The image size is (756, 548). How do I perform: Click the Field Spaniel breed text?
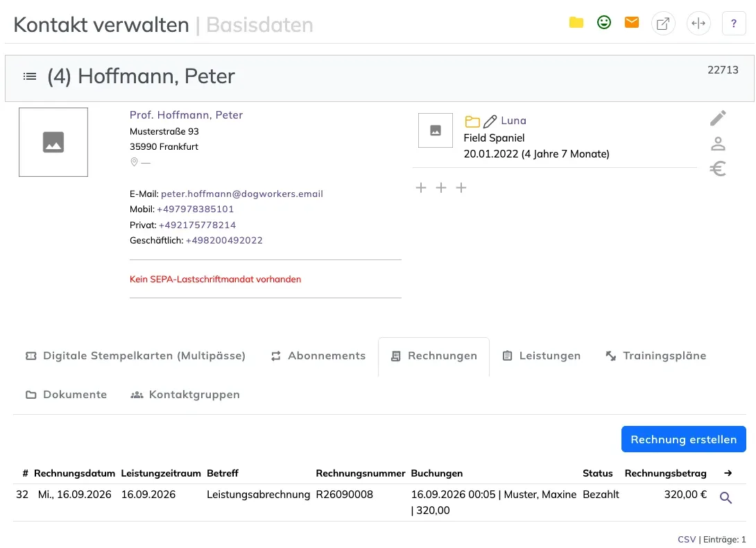coord(495,138)
